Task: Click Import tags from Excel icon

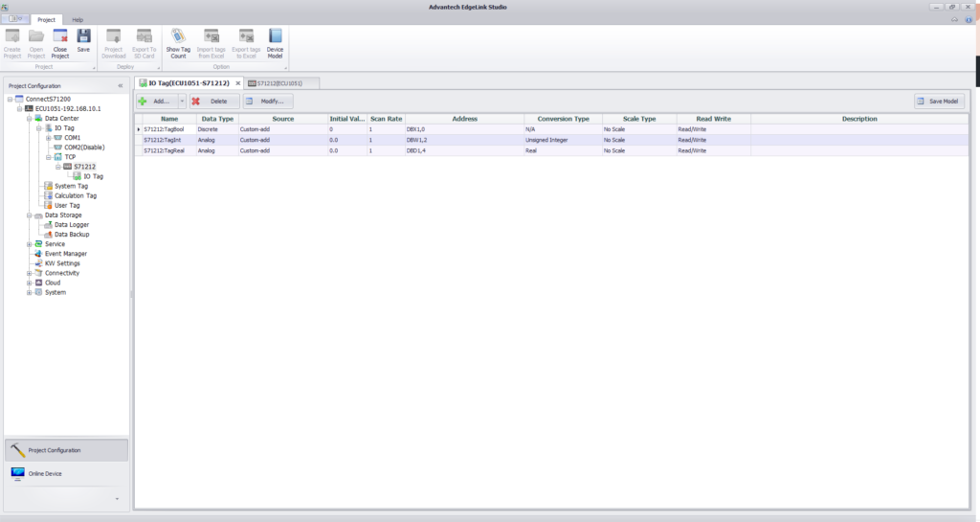Action: [x=212, y=37]
